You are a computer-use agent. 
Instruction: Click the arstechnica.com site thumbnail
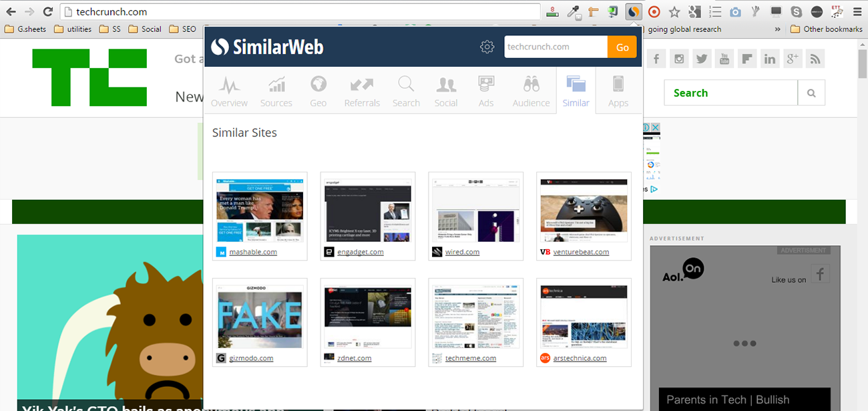(584, 317)
